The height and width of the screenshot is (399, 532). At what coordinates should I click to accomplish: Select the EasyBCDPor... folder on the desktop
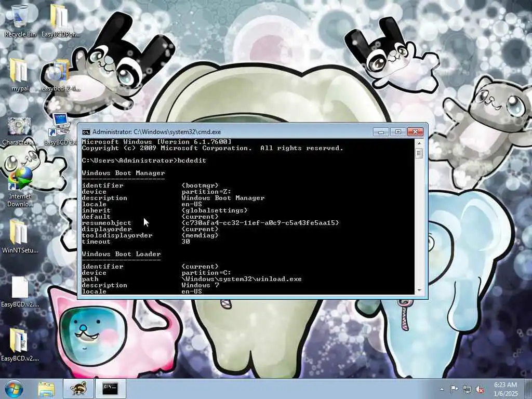coord(60,20)
